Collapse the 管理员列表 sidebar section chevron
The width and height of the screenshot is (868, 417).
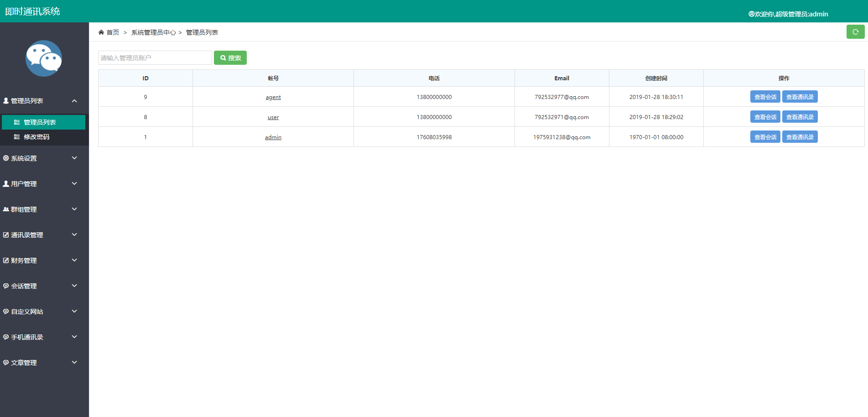click(x=74, y=101)
